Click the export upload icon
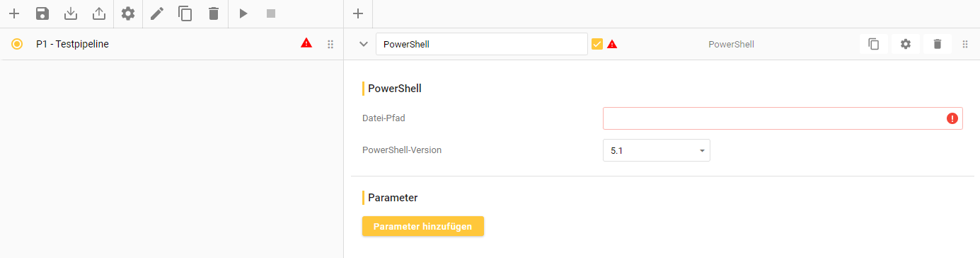 coord(99,13)
